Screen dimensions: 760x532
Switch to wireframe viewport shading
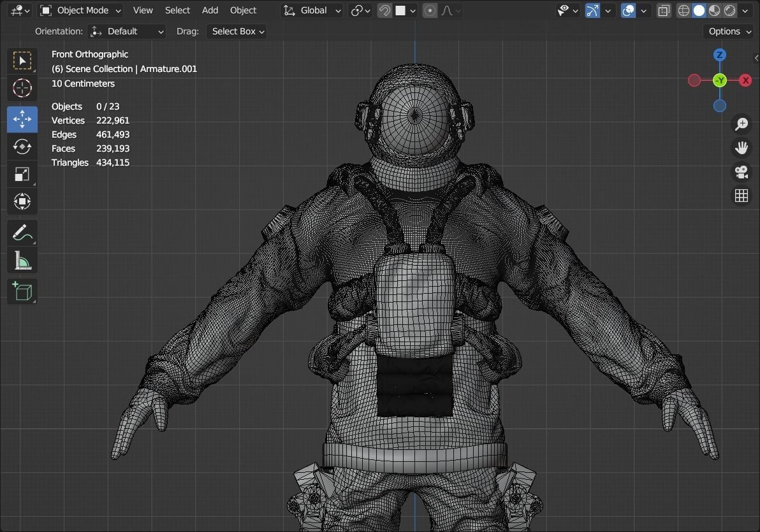[x=683, y=10]
